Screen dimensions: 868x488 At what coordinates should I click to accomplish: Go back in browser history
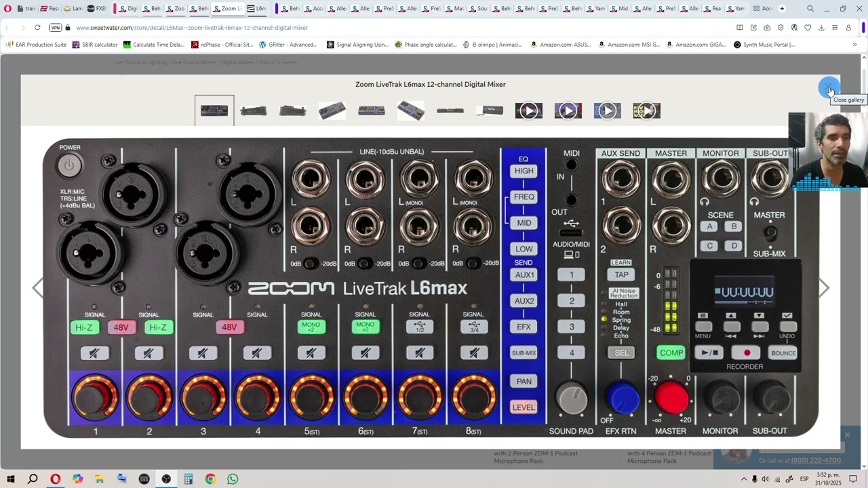[x=7, y=28]
